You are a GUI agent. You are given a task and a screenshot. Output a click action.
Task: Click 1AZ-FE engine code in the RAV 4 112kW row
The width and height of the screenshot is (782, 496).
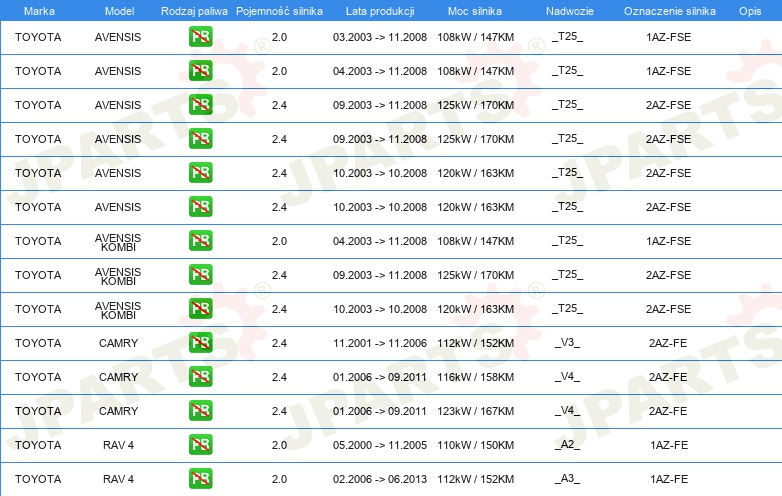[x=669, y=479]
